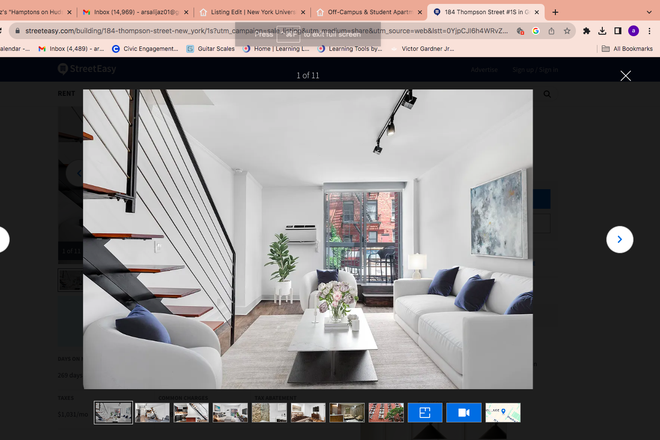This screenshot has height=440, width=660.
Task: Switch to Off-Campus & Student Apartments tab
Action: (x=369, y=12)
